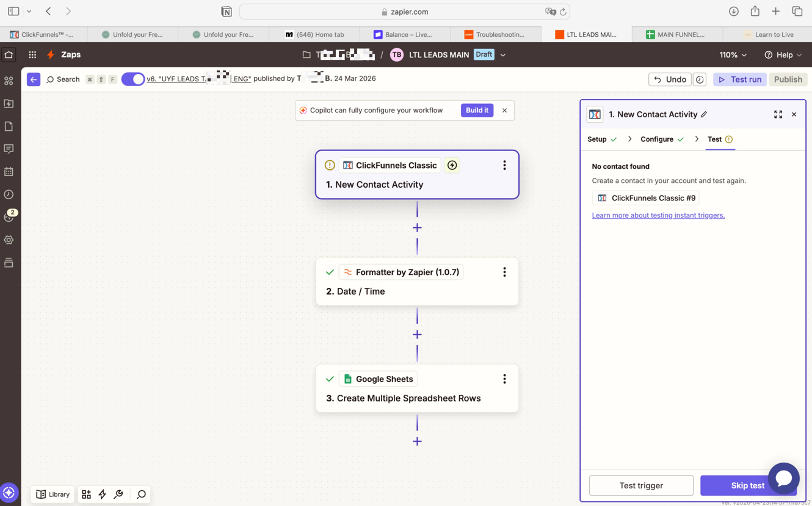812x506 pixels.
Task: Click the purple back arrow button
Action: (34, 79)
